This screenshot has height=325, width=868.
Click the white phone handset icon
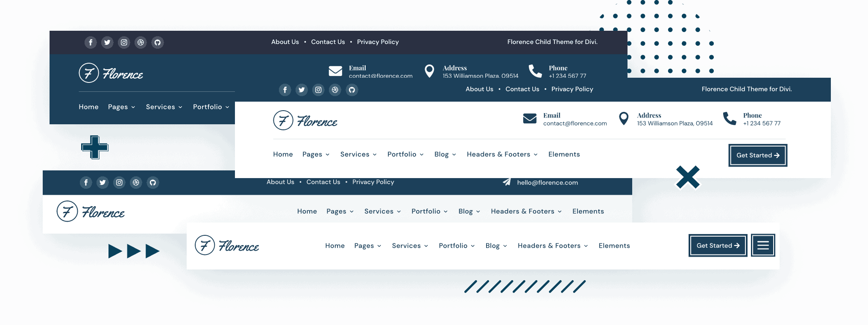tap(535, 71)
